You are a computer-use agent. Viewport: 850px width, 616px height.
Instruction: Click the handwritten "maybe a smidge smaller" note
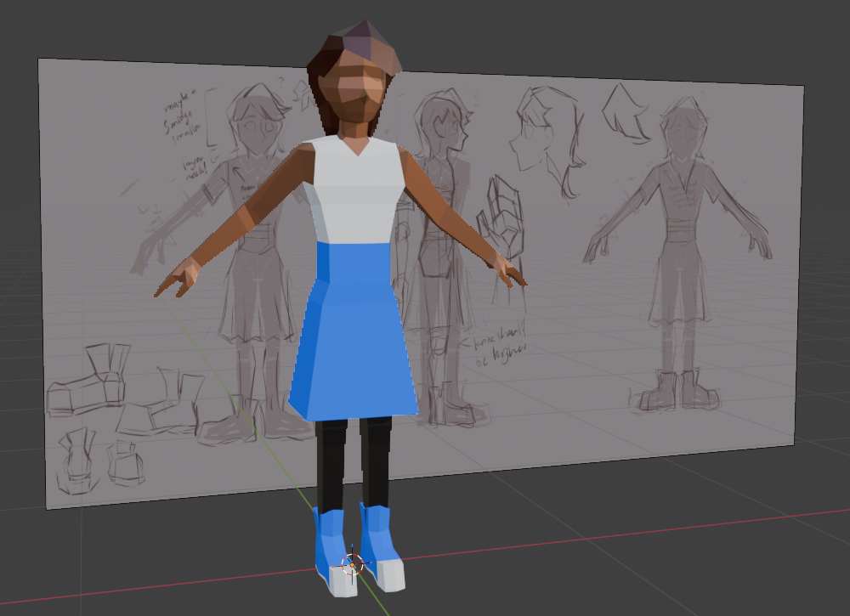coord(184,119)
